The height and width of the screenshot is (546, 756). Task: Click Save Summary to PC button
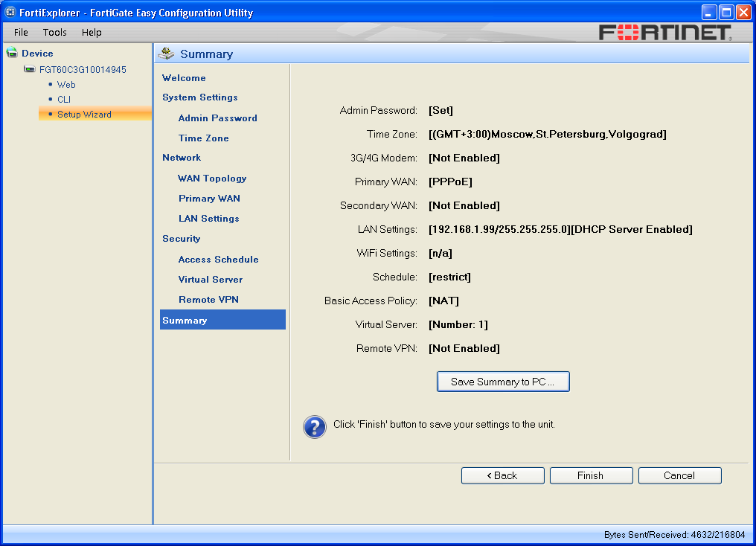[503, 382]
